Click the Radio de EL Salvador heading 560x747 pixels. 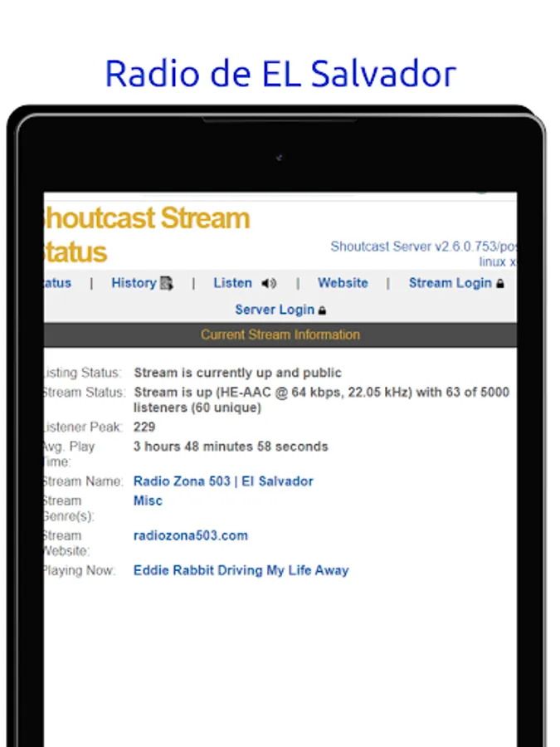click(x=280, y=74)
